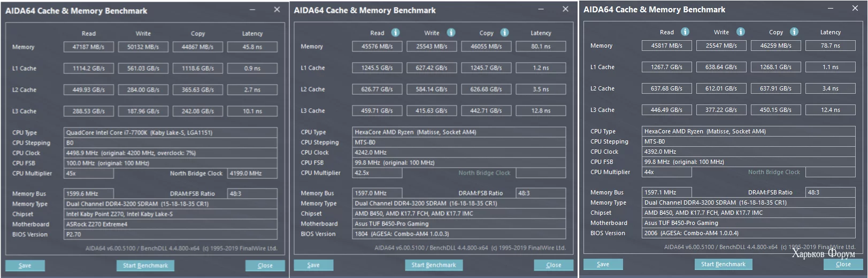Click the Intel Kaby Point Z270 chipset field
The height and width of the screenshot is (278, 868).
[171, 214]
